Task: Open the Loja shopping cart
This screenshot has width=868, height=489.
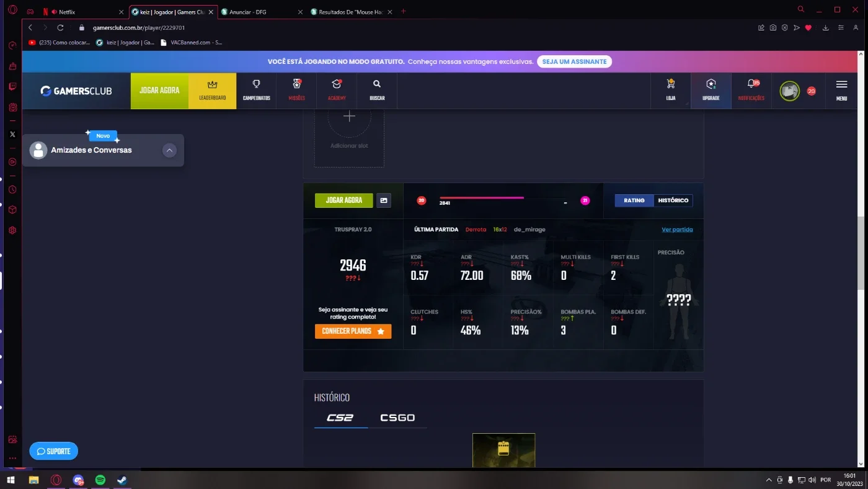Action: 670,91
